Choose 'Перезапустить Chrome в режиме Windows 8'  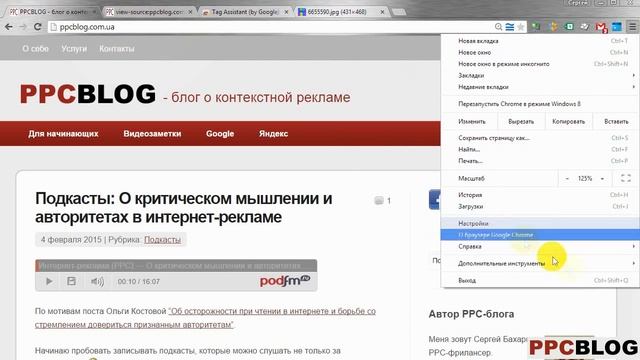point(540,104)
